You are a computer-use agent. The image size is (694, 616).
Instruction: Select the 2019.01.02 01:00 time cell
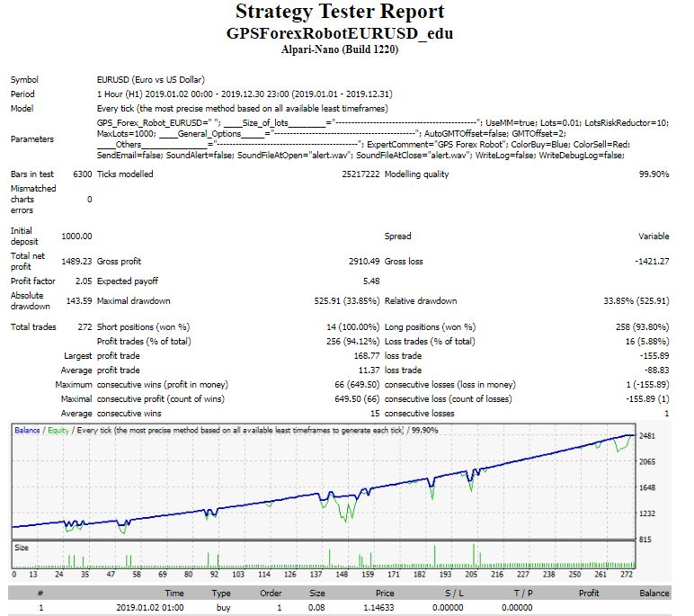pos(149,608)
